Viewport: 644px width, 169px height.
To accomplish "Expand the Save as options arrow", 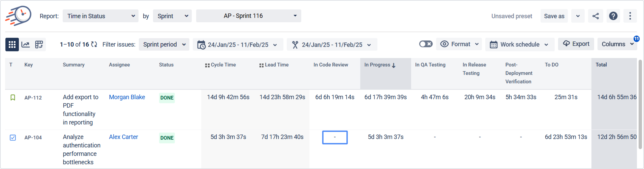I will 577,16.
